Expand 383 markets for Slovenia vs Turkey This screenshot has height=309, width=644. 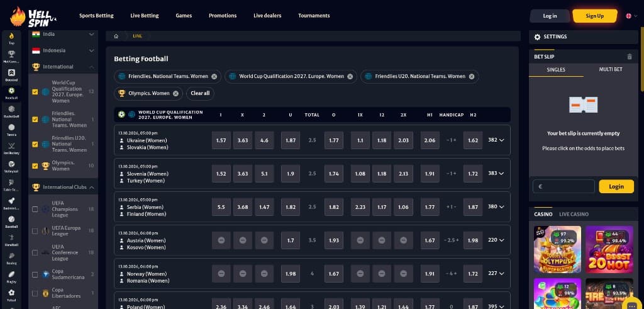point(496,174)
